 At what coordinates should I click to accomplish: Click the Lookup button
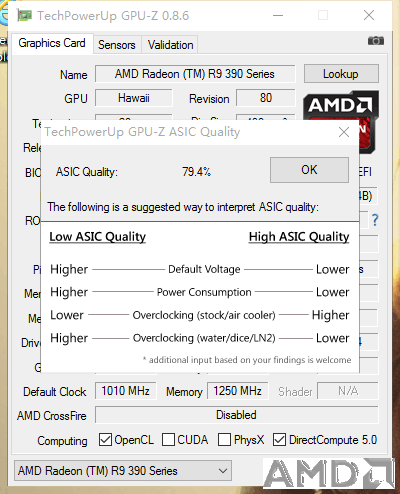point(341,74)
